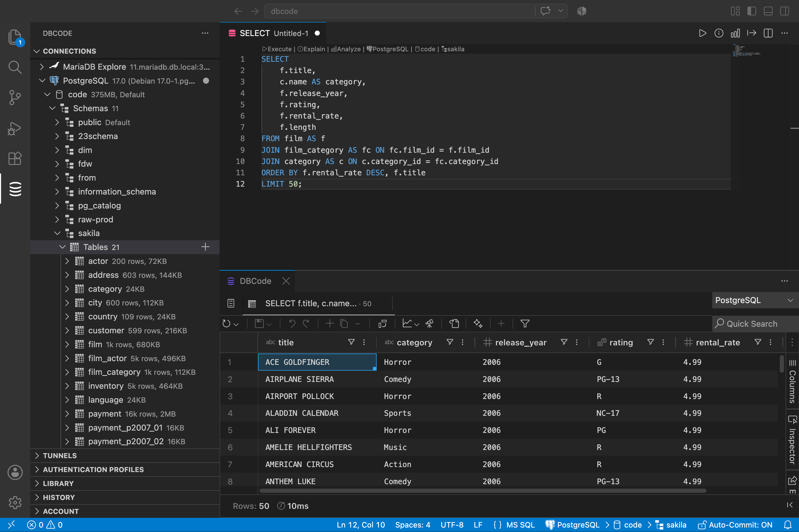Toggle the bottom panel layout icon
The width and height of the screenshot is (799, 532).
click(768, 11)
